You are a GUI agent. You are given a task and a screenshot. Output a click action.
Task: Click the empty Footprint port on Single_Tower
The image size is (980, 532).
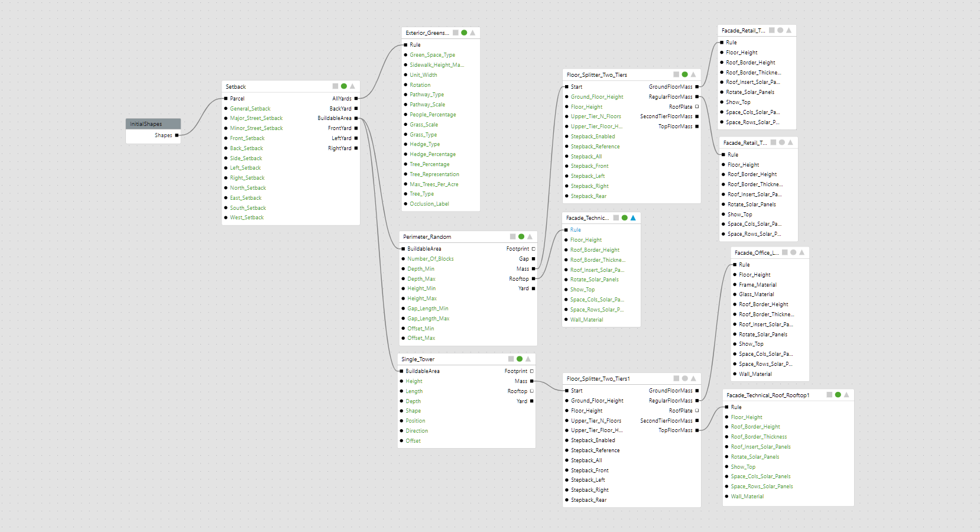click(531, 371)
